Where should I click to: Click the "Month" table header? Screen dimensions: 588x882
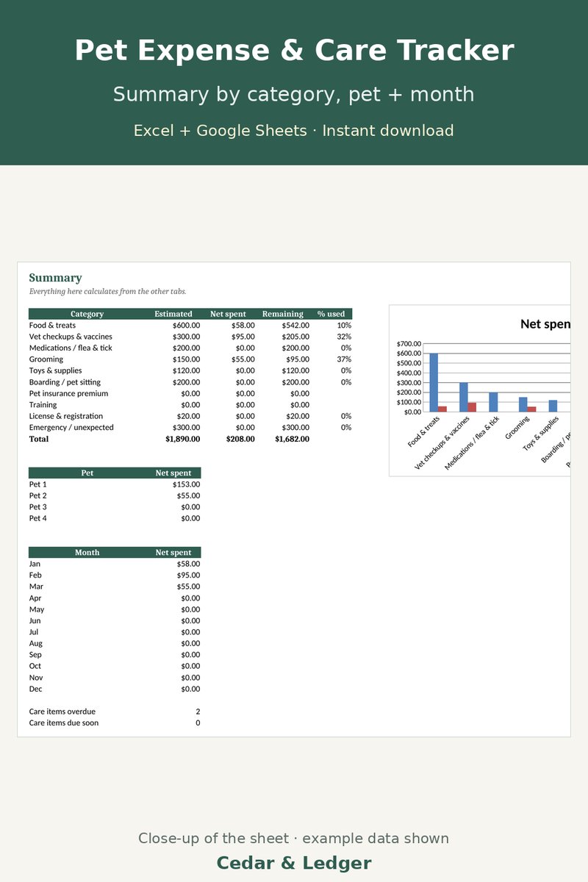[x=87, y=552]
